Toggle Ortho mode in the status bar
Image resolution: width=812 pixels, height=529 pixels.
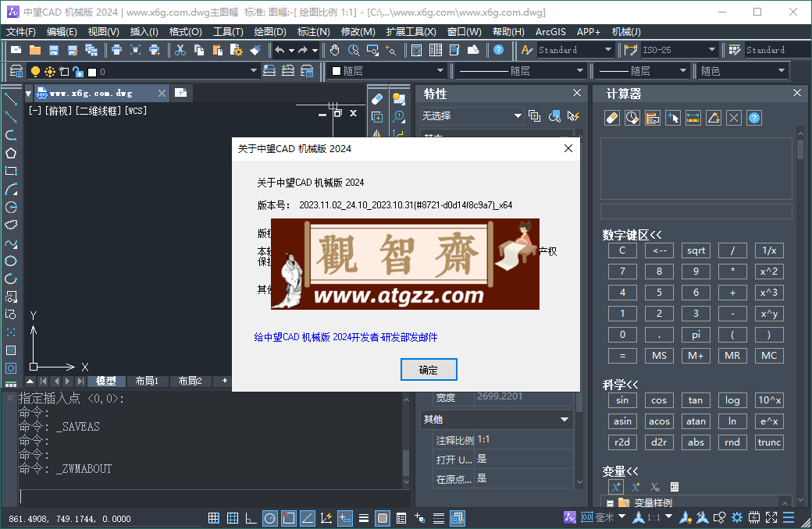pyautogui.click(x=251, y=518)
